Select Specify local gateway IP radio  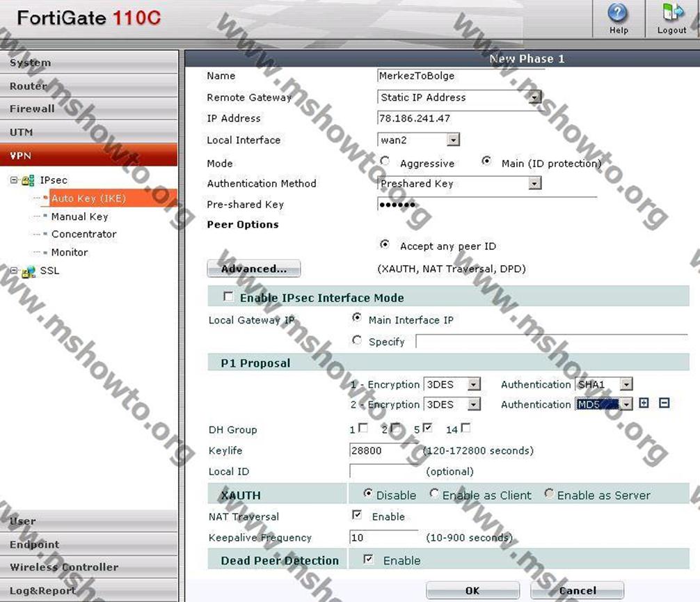(356, 340)
